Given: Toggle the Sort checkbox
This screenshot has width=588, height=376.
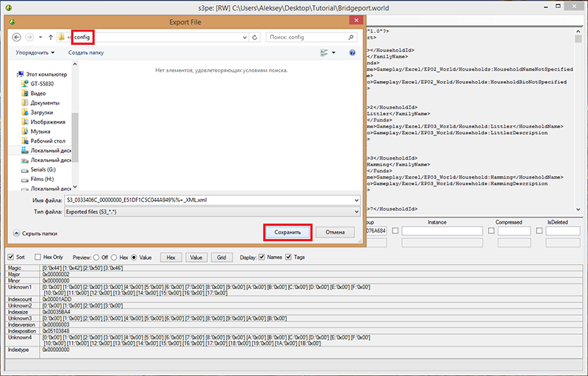Looking at the screenshot, I should pyautogui.click(x=10, y=258).
